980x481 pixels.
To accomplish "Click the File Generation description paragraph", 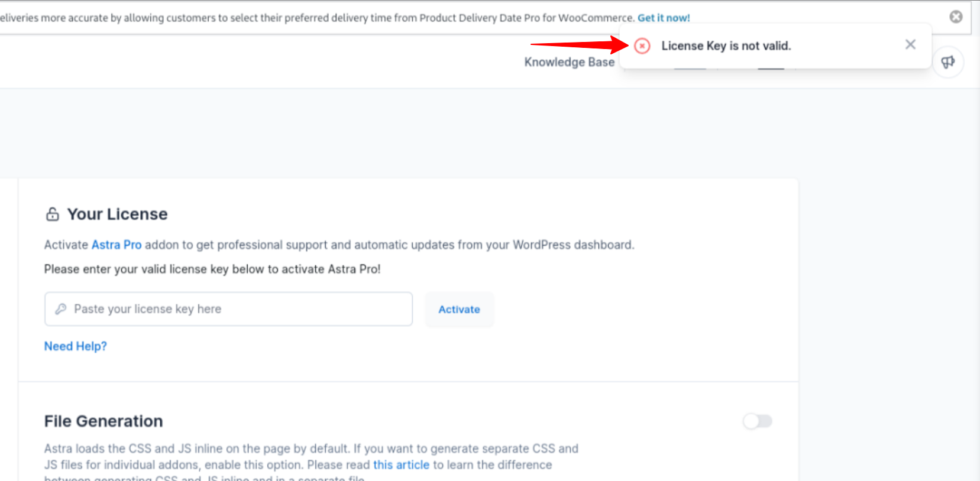I will (311, 461).
